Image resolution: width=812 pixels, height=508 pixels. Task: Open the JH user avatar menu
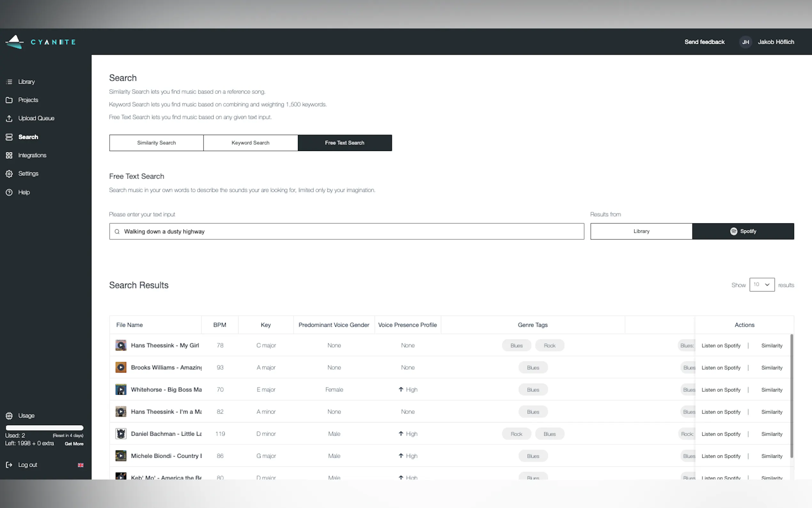[745, 42]
